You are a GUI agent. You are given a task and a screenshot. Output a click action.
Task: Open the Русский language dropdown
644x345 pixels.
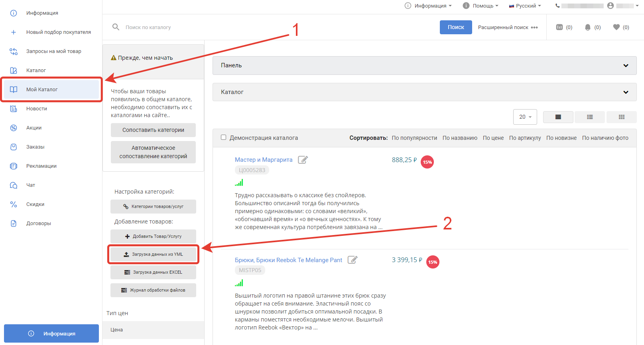(525, 6)
